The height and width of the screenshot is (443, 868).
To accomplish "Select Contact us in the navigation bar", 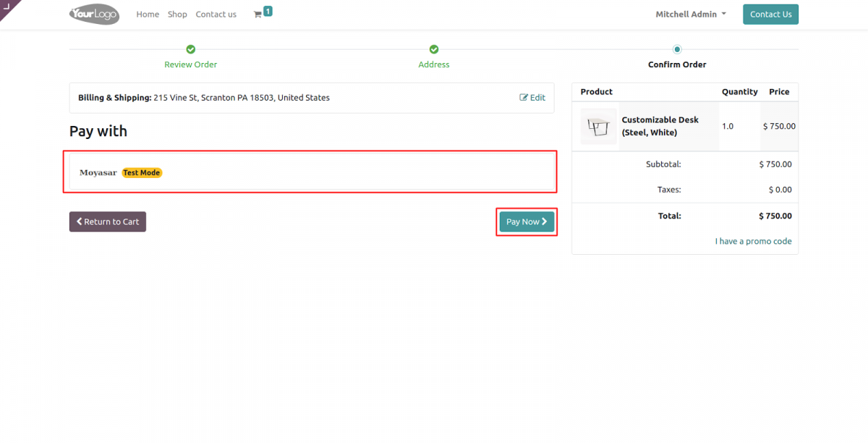I will pos(216,14).
